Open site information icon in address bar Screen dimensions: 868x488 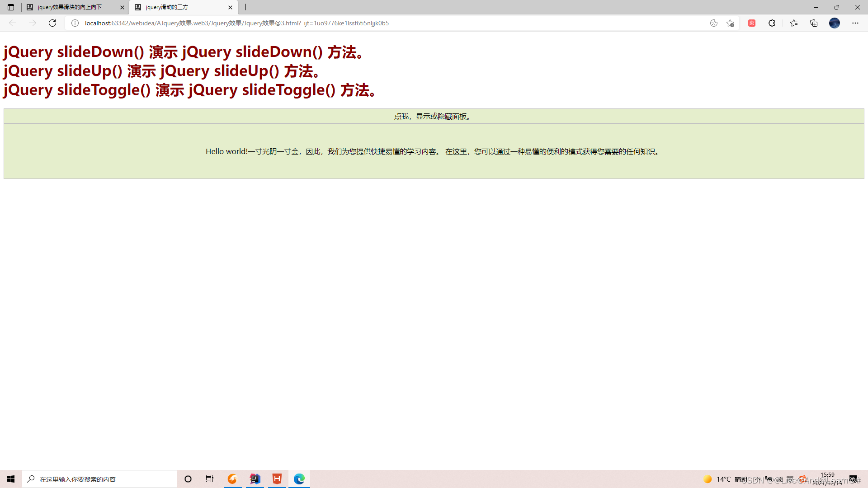[75, 23]
